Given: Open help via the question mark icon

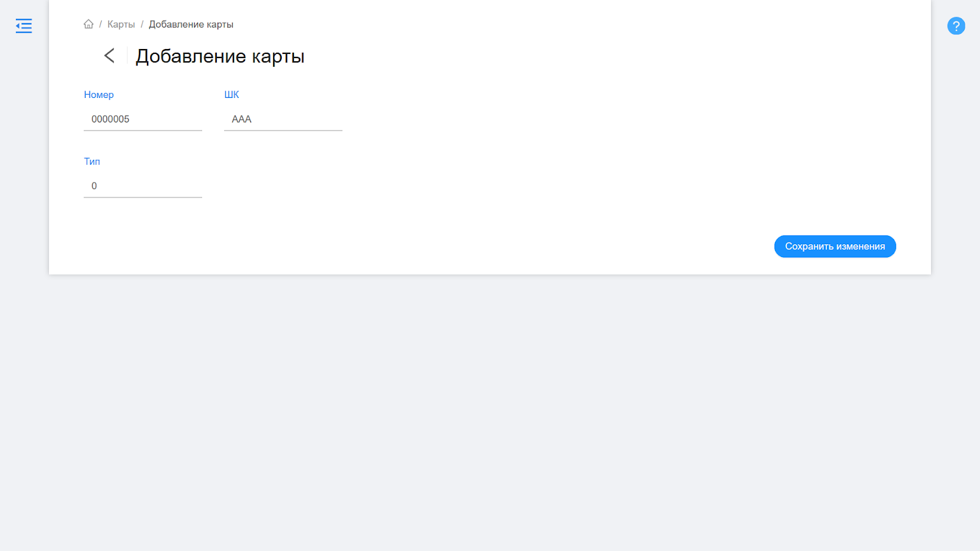Looking at the screenshot, I should pos(956,26).
